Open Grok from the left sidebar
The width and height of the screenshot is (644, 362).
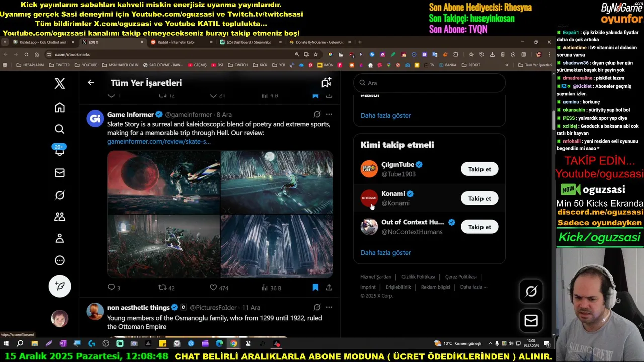60,195
